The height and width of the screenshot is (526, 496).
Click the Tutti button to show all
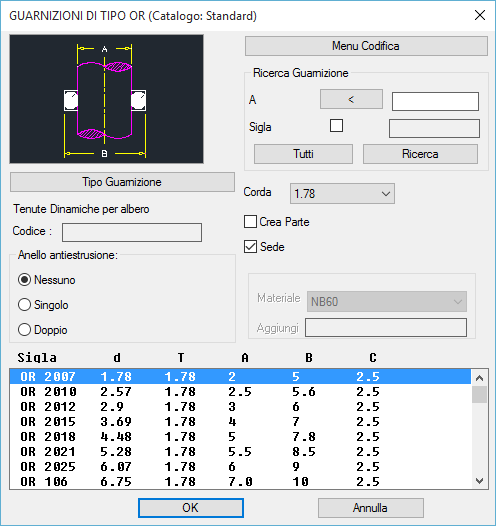click(x=304, y=154)
